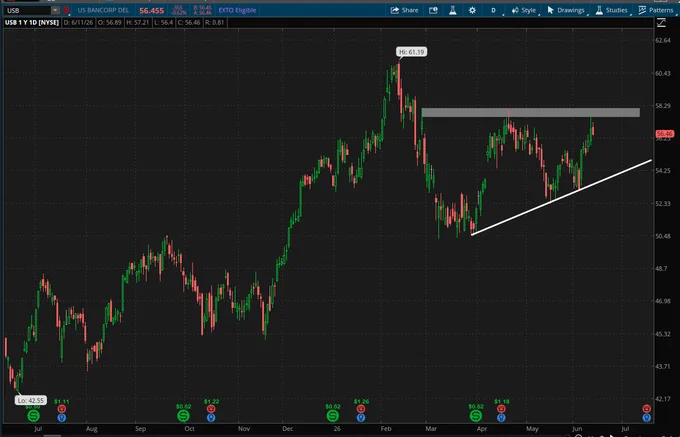Viewport: 680px width, 437px height.
Task: Click the $1.26 earnings icon
Action: pos(361,409)
